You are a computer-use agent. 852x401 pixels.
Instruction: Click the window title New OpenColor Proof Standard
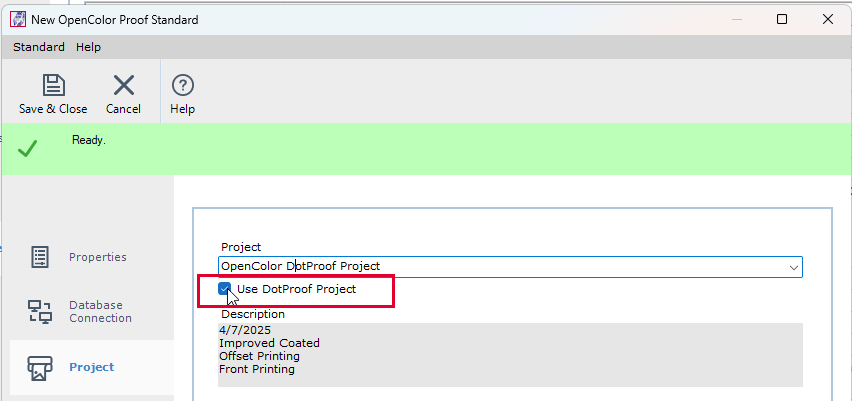pos(115,20)
